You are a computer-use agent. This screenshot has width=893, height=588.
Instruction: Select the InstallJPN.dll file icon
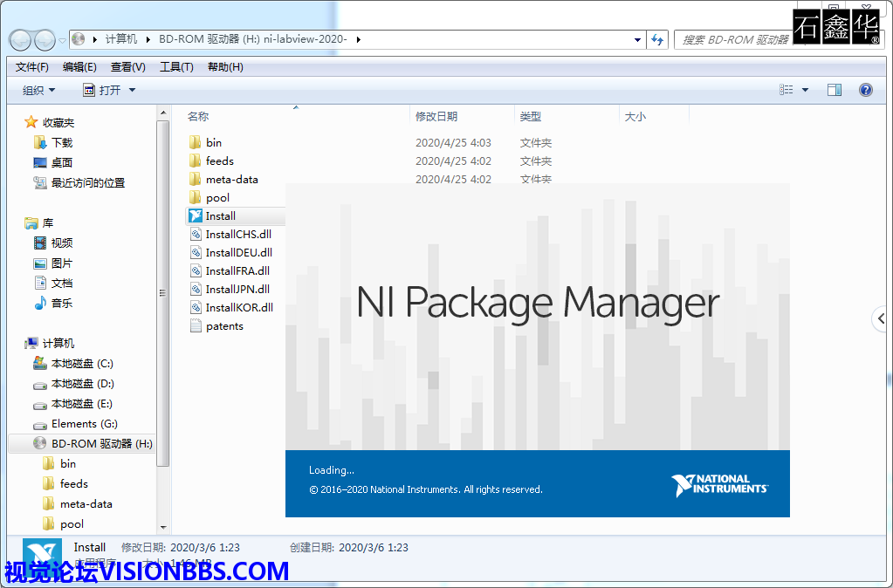point(196,289)
